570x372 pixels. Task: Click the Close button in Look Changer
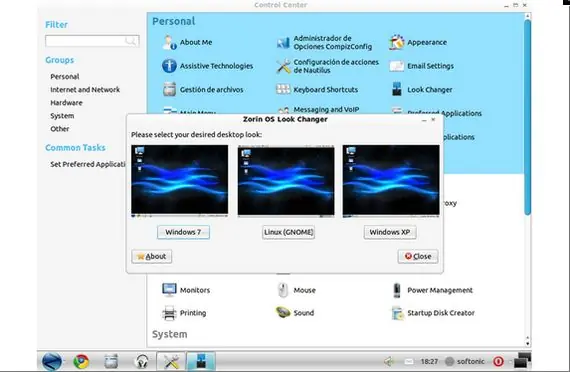click(418, 256)
